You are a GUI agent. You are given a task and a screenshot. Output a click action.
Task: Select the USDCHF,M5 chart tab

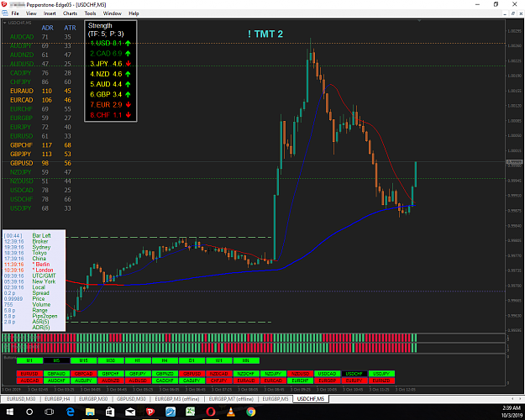(x=311, y=399)
